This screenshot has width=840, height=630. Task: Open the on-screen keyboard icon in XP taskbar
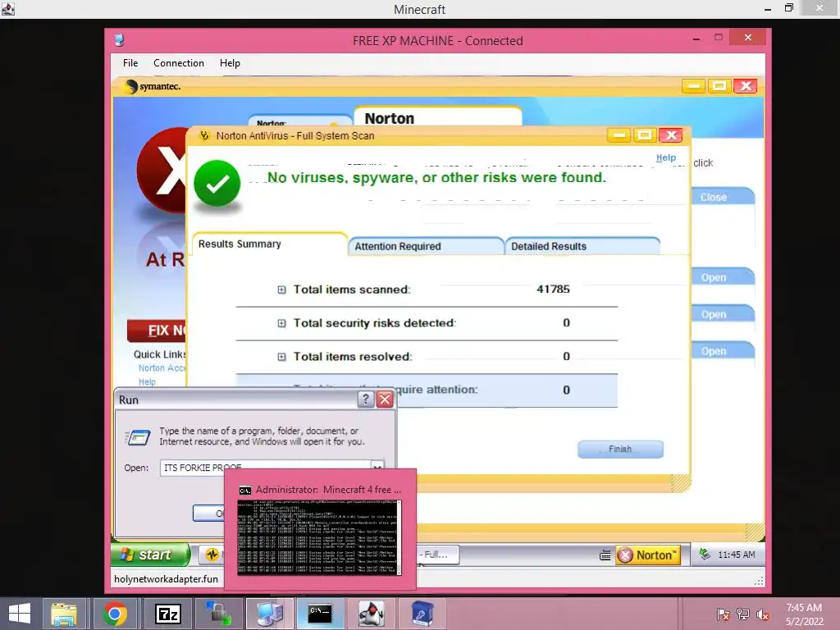pyautogui.click(x=605, y=555)
